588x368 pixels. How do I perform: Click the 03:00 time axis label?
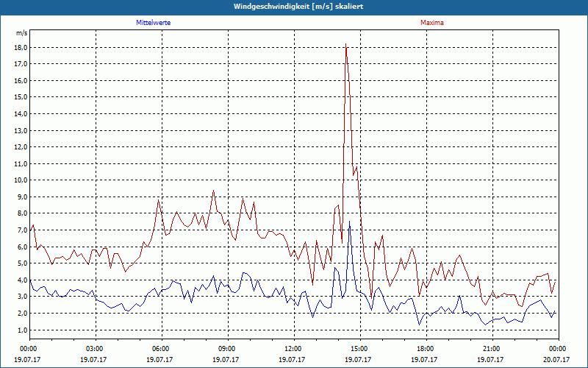click(x=96, y=349)
